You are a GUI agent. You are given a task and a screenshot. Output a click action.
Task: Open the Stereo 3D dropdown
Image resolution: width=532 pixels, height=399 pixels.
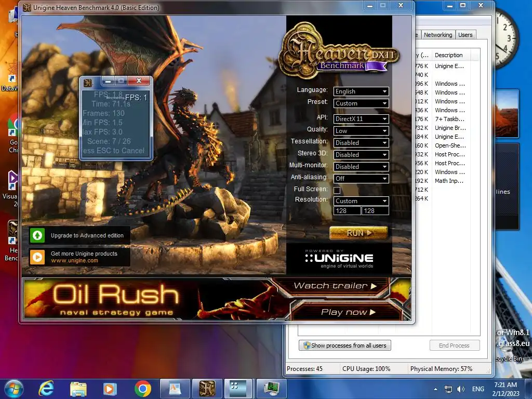[x=361, y=154]
